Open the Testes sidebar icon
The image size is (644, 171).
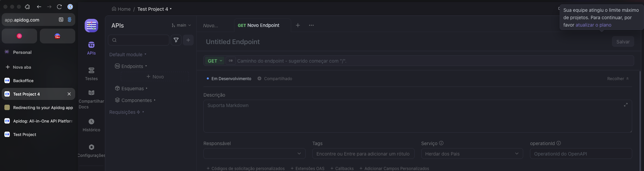[x=91, y=73]
